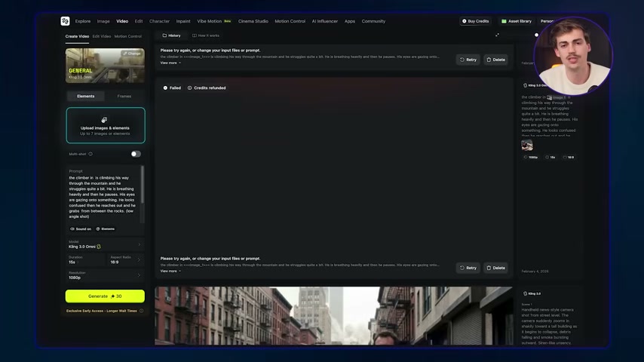Click the Multi-shot info icon
This screenshot has height=362, width=644.
point(90,154)
